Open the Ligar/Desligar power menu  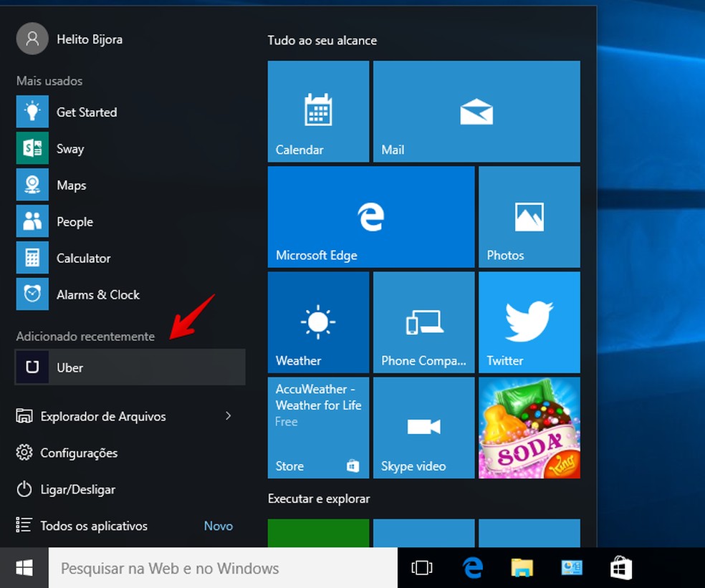[x=77, y=490]
